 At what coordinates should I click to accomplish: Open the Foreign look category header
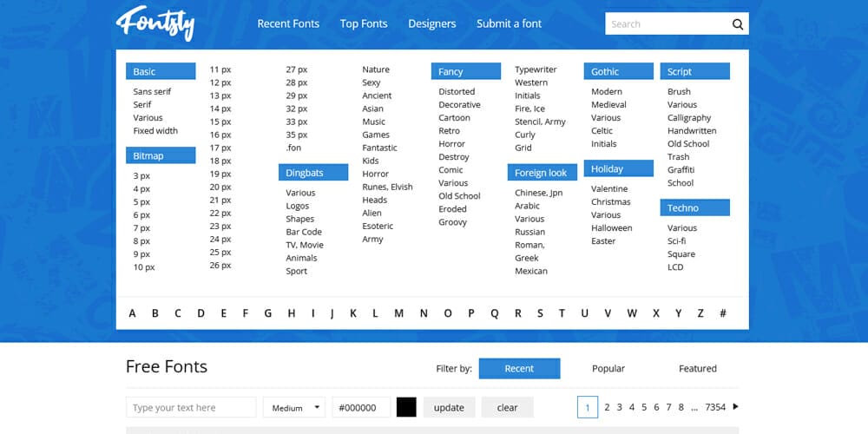click(x=542, y=173)
